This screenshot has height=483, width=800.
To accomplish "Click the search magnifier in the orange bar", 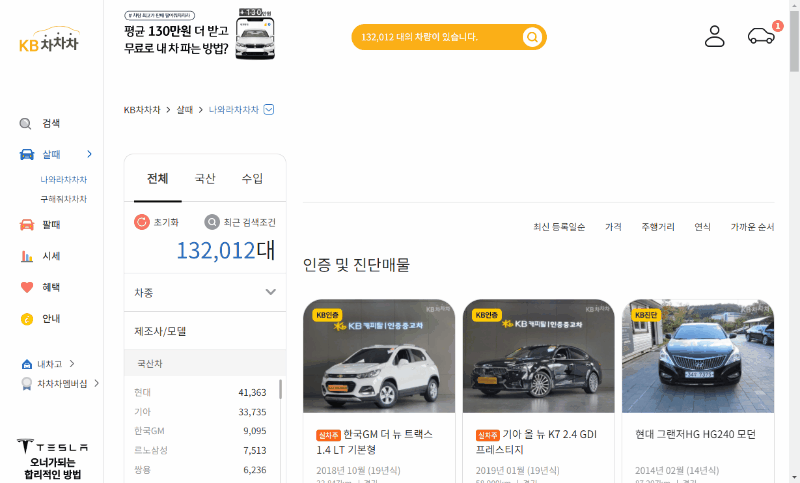I will 532,37.
